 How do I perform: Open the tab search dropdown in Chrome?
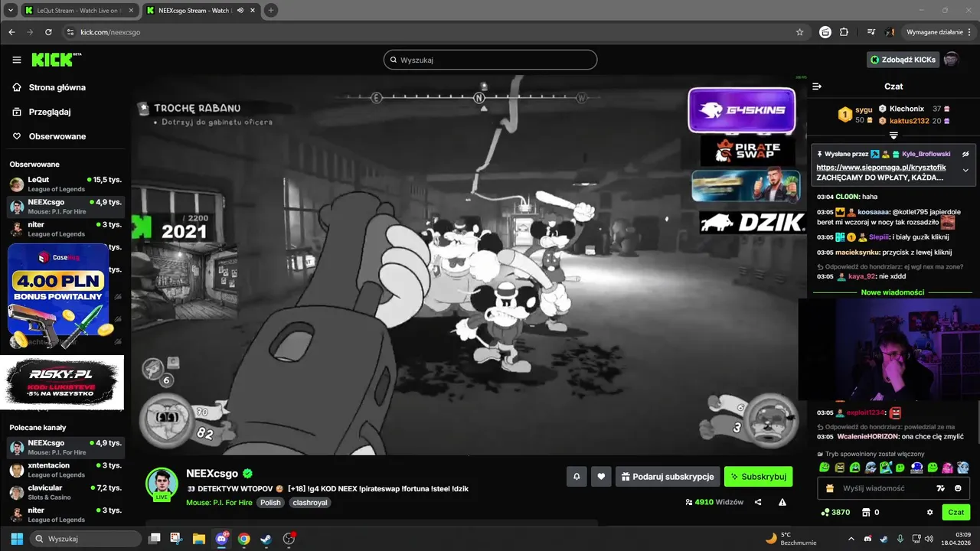pyautogui.click(x=10, y=11)
